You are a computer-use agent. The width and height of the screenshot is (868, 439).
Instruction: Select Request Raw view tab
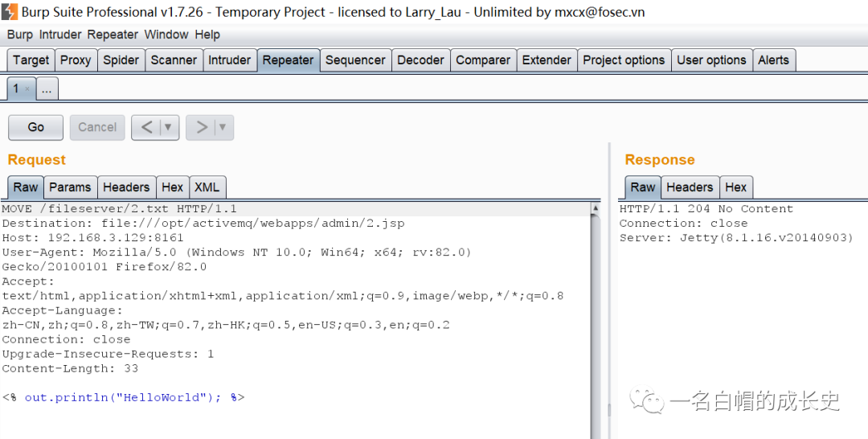pyautogui.click(x=26, y=187)
